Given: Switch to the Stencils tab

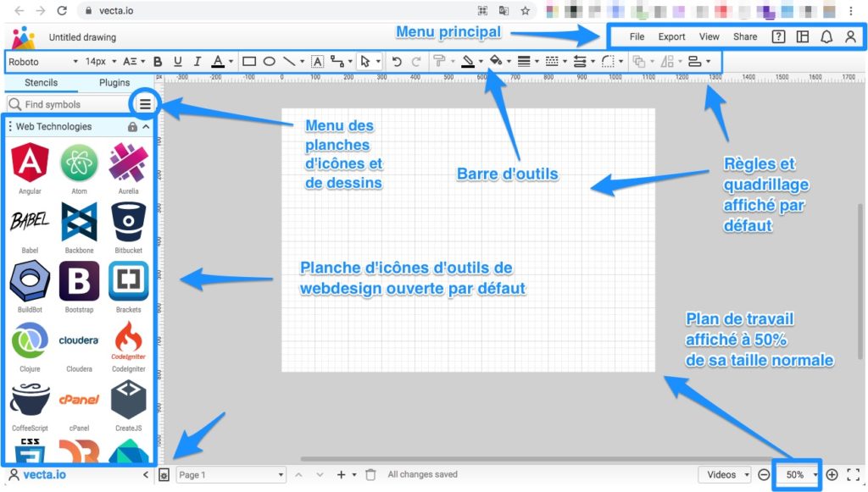Looking at the screenshot, I should [41, 82].
